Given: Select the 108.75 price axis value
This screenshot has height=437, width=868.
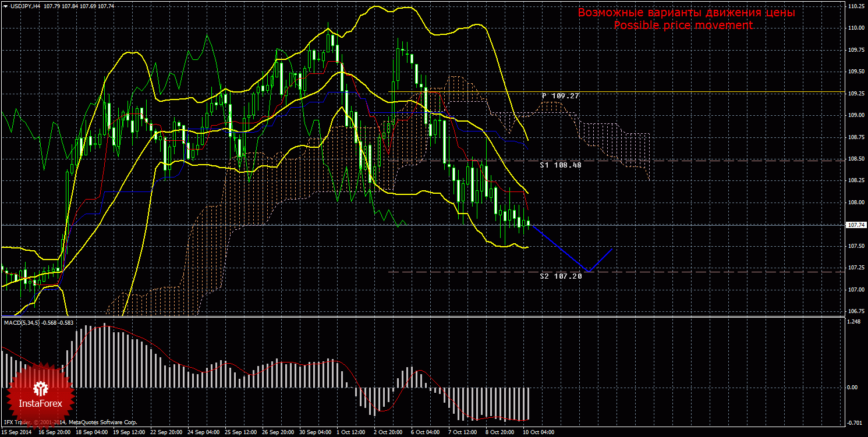Looking at the screenshot, I should point(855,137).
